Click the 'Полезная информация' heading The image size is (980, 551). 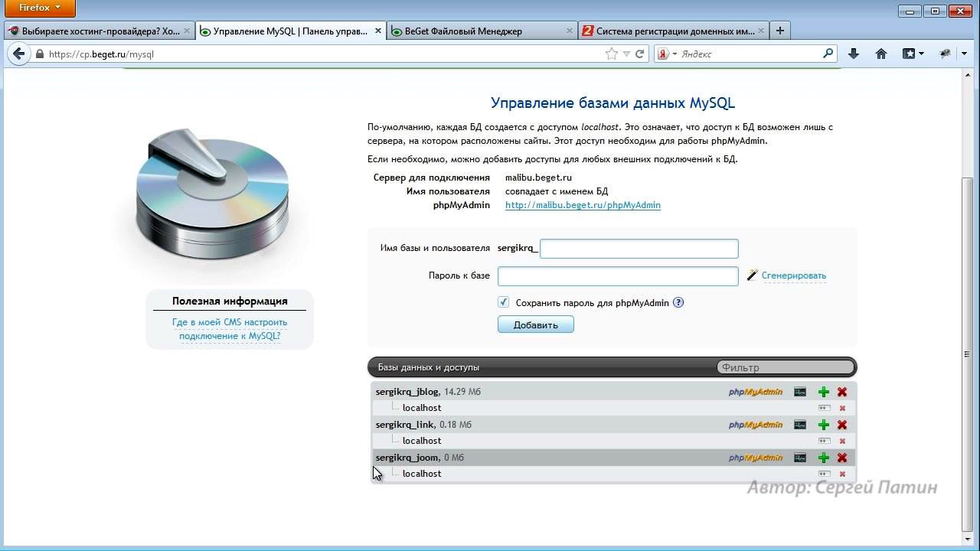230,301
